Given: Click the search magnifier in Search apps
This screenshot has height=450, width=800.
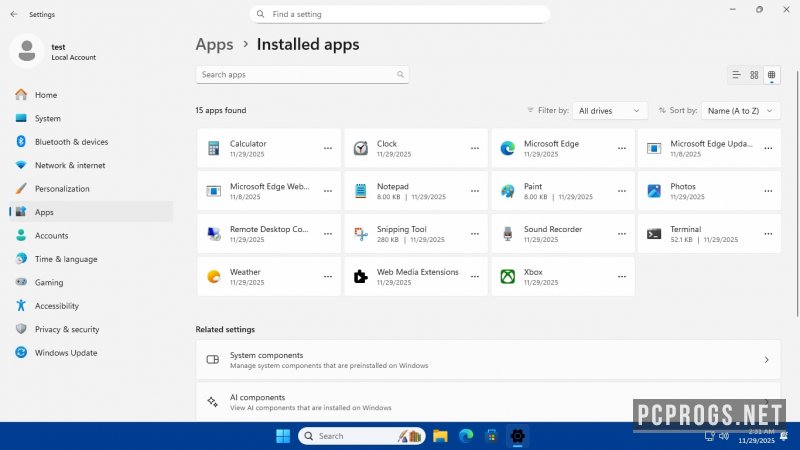Looking at the screenshot, I should pos(401,74).
